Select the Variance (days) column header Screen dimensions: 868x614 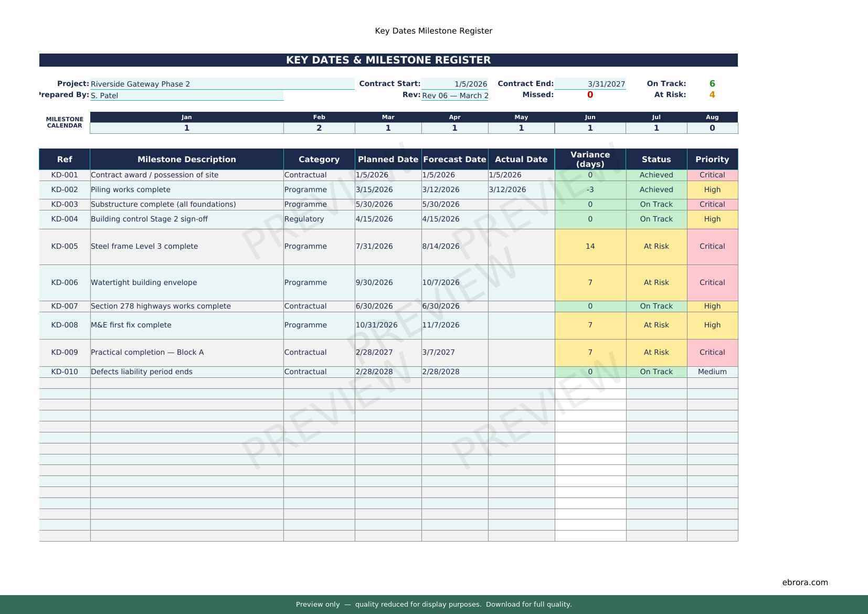coord(590,160)
